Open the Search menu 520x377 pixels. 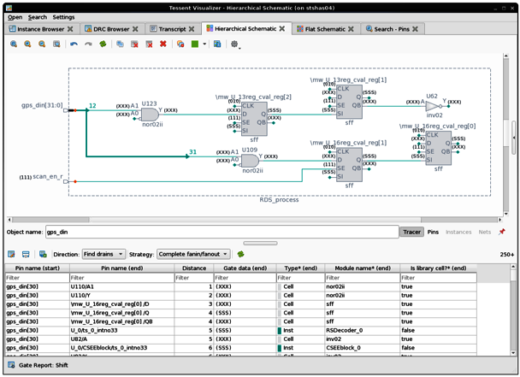pyautogui.click(x=37, y=17)
